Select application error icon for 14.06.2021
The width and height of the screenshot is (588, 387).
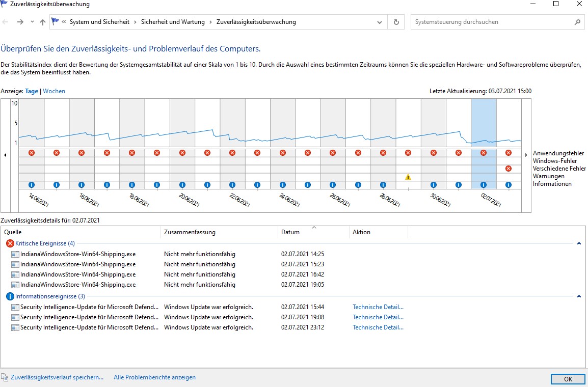32,153
